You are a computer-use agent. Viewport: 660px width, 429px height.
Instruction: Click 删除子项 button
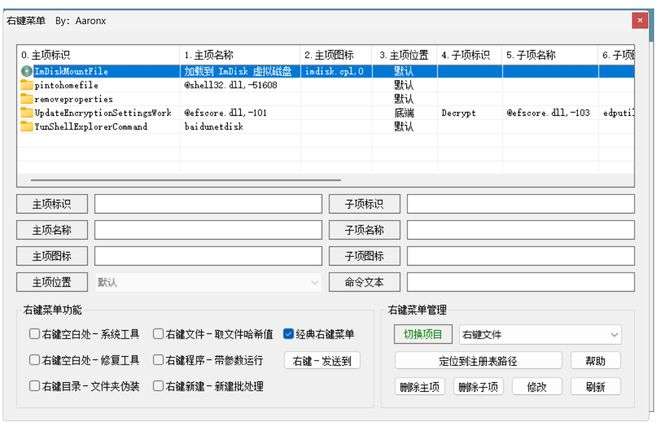[x=478, y=386]
